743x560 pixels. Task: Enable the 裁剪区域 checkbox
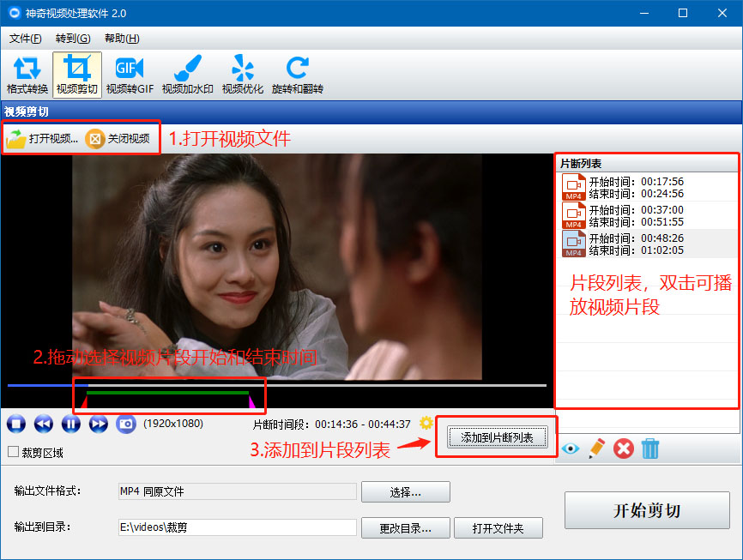(14, 452)
